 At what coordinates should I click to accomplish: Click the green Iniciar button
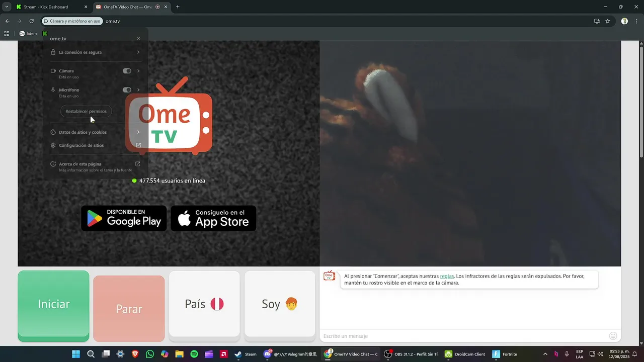[53, 306]
